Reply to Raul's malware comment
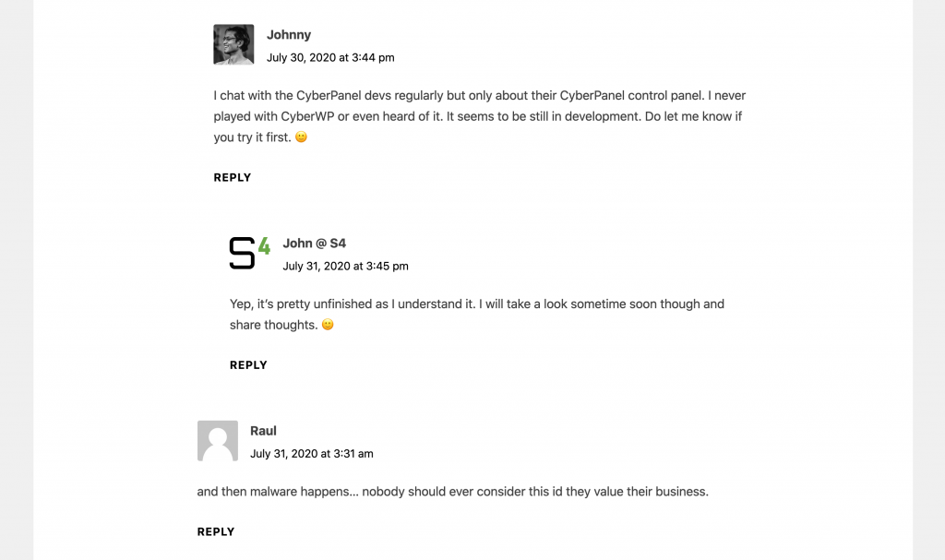The width and height of the screenshot is (945, 560). click(x=216, y=531)
